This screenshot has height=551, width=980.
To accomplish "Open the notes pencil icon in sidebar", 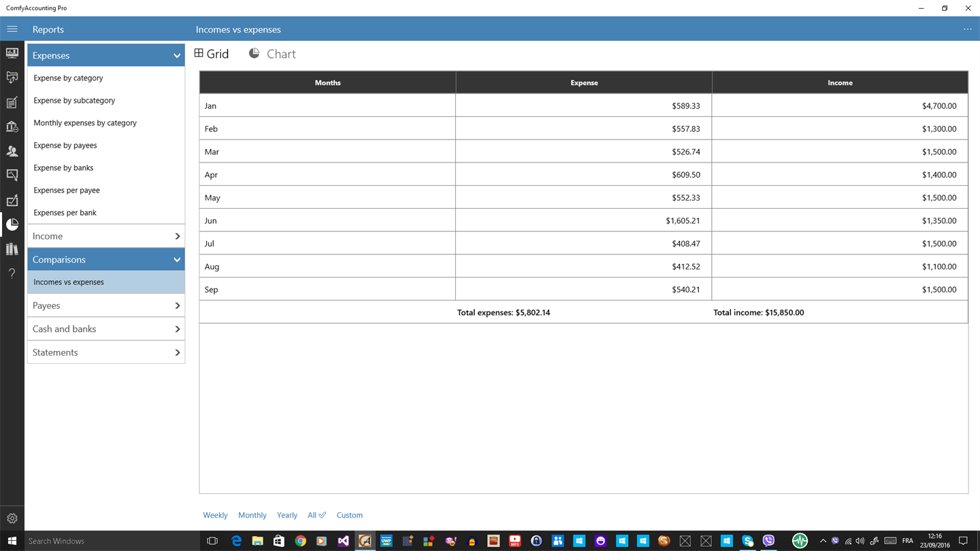I will click(12, 102).
